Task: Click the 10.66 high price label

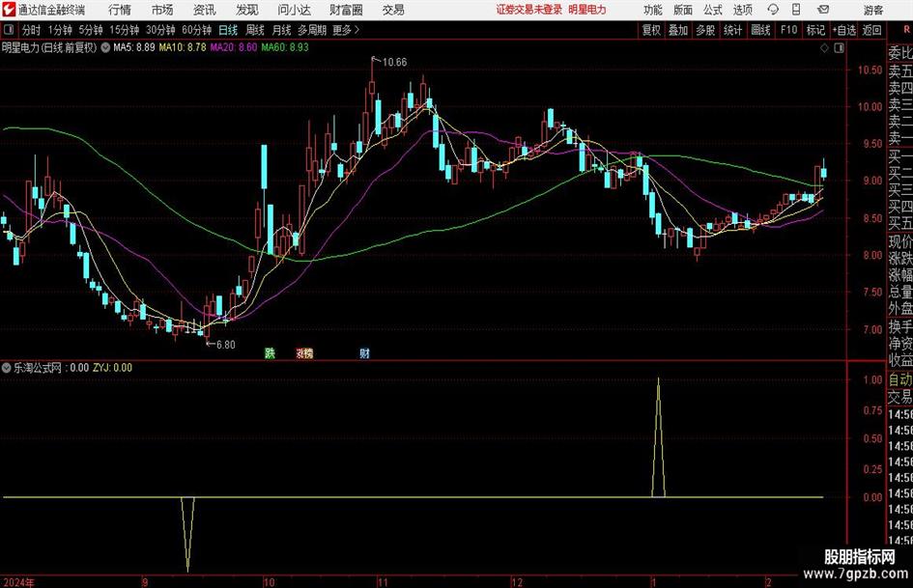Action: pos(394,63)
